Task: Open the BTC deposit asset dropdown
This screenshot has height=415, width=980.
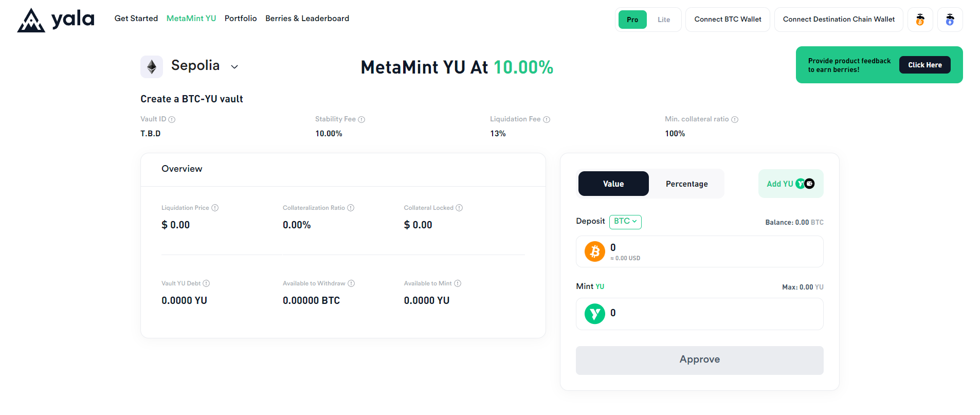Action: click(625, 222)
